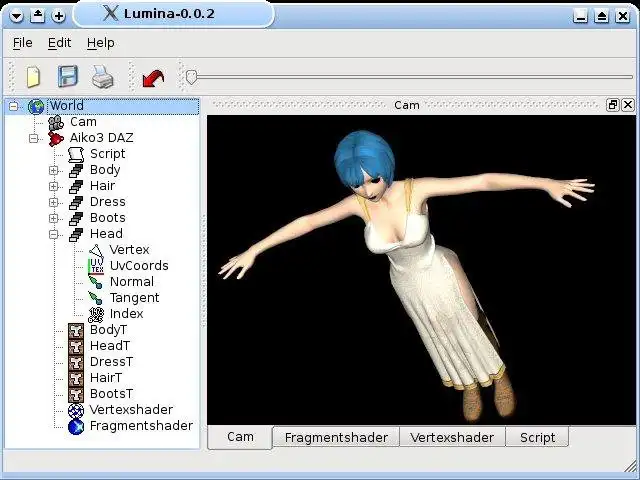Select the HeadT texture icon
The height and width of the screenshot is (480, 640).
pos(76,346)
